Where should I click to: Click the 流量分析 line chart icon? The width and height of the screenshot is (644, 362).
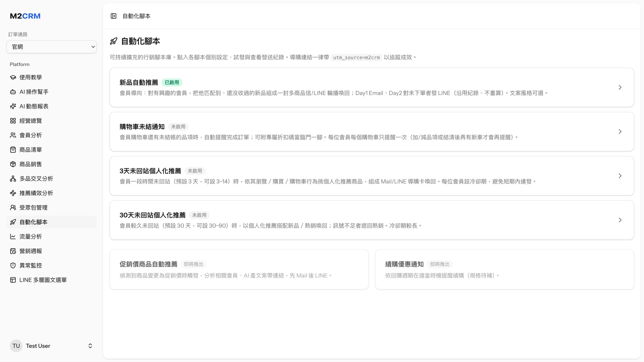pyautogui.click(x=13, y=237)
